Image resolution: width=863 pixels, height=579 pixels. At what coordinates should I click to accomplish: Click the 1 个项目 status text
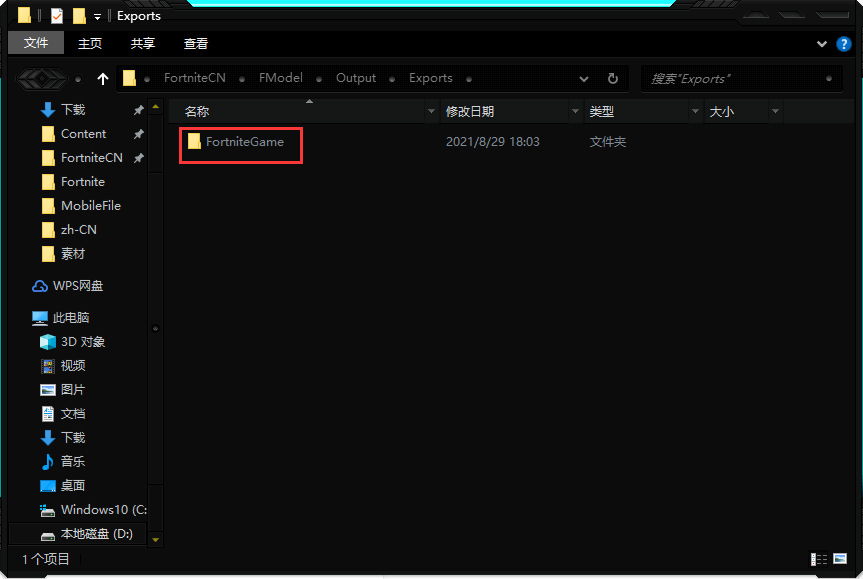[46, 559]
